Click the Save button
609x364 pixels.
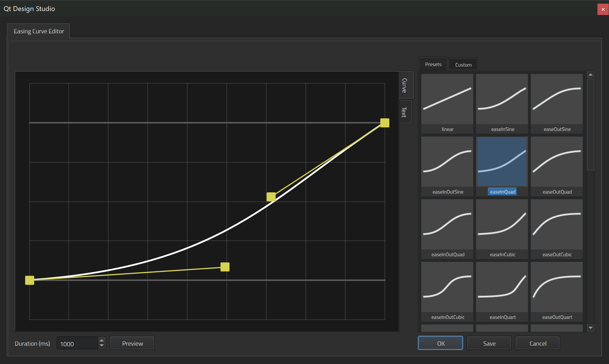click(x=489, y=343)
